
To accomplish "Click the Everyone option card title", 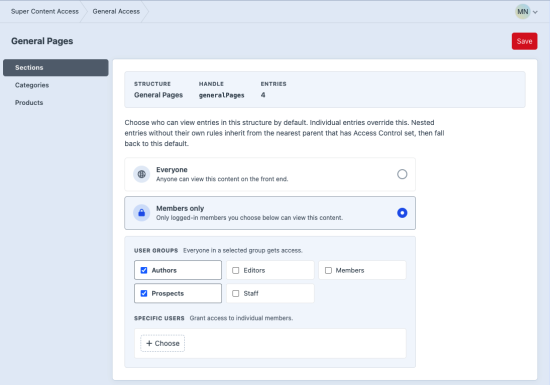I will click(172, 170).
